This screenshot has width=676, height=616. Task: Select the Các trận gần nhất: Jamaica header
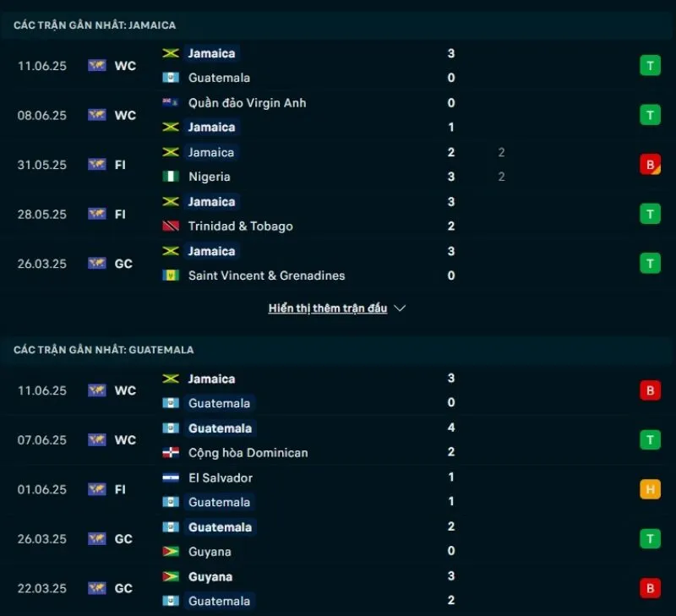tap(95, 25)
